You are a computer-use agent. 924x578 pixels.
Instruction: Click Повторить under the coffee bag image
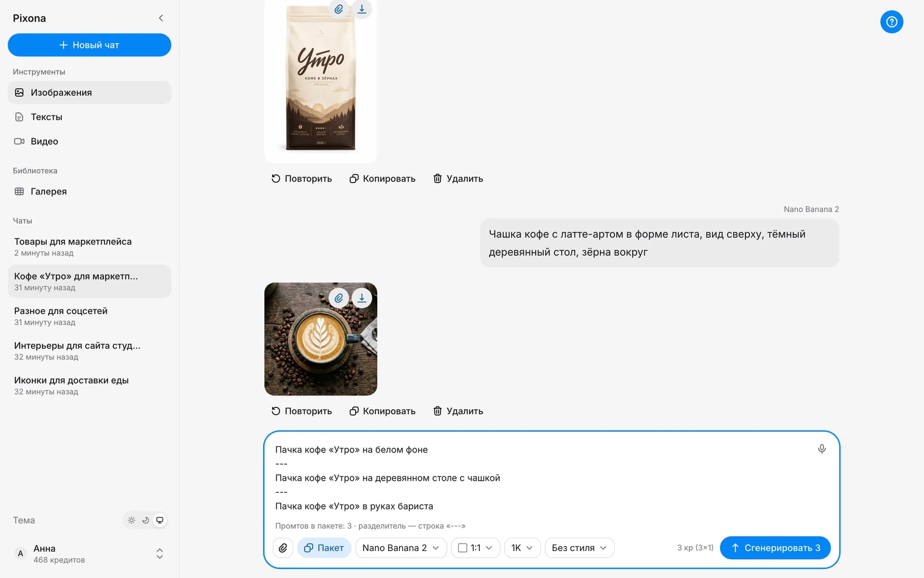[302, 179]
